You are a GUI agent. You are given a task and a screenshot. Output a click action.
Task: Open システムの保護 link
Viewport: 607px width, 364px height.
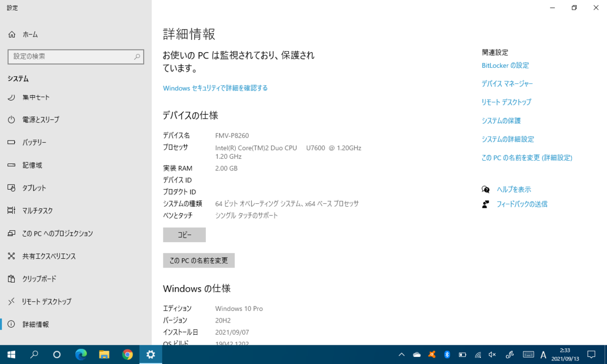tap(501, 121)
